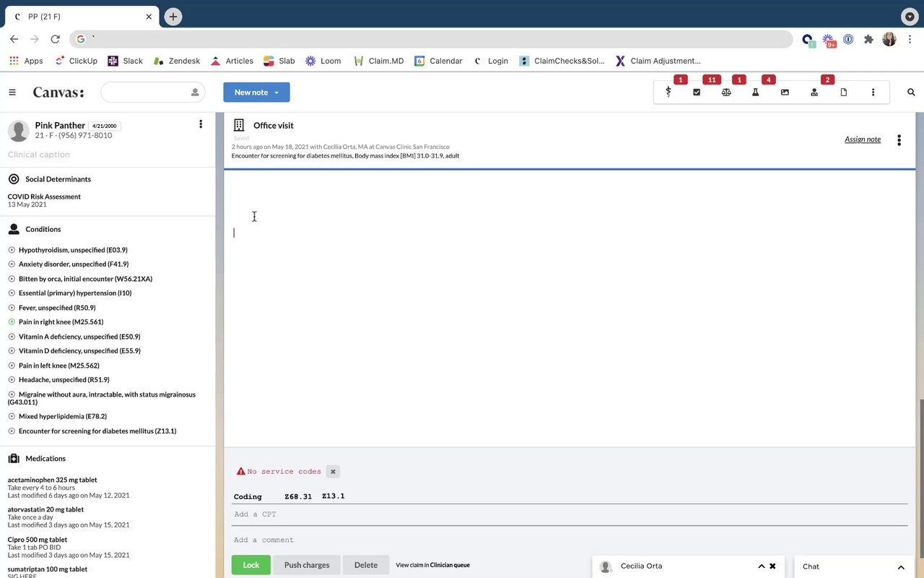Open Pink Panther patient options menu
This screenshot has width=924, height=578.
pyautogui.click(x=201, y=124)
